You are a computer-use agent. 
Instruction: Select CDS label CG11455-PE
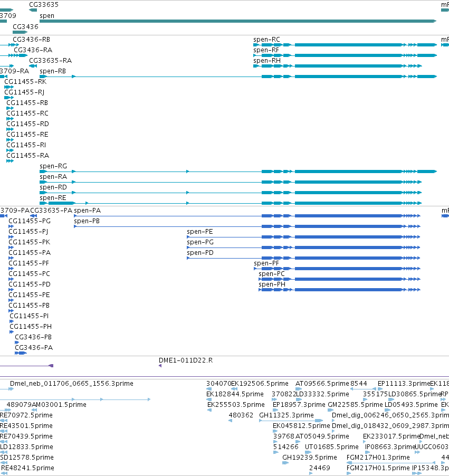29,295
